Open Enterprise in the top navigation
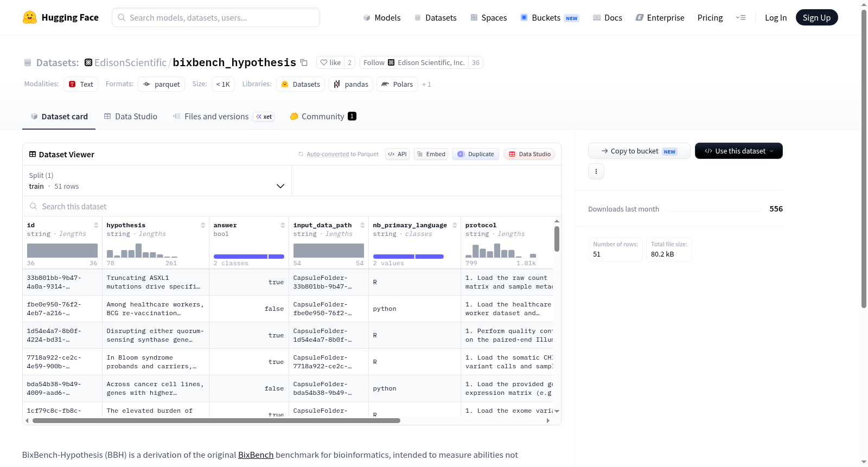The width and height of the screenshot is (868, 467). 660,18
